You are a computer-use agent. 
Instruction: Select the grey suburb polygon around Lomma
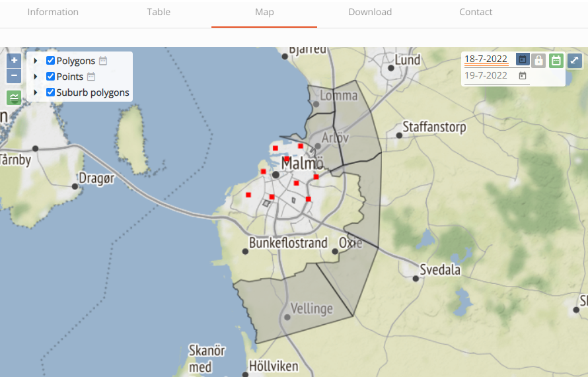(x=320, y=101)
